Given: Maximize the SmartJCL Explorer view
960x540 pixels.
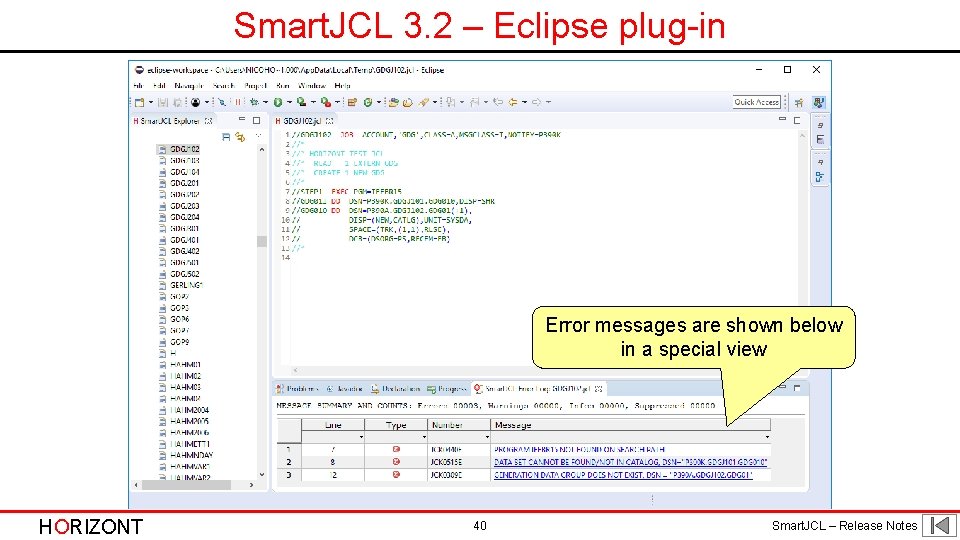Looking at the screenshot, I should click(257, 121).
